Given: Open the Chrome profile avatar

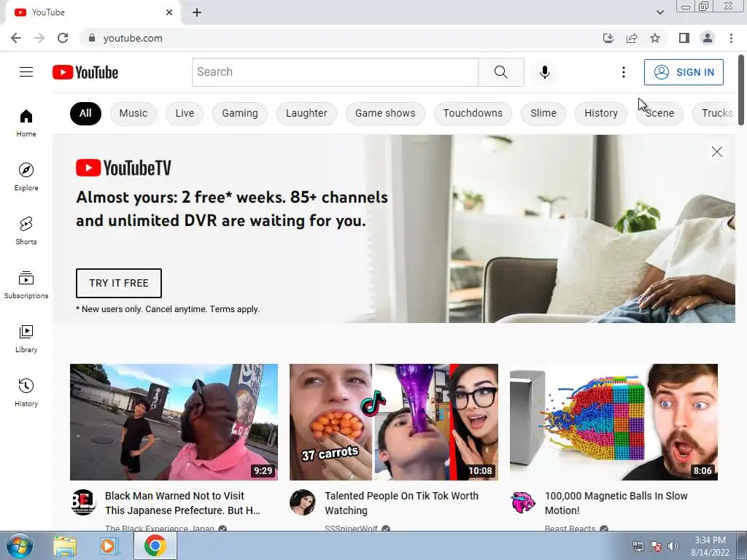Looking at the screenshot, I should [x=708, y=38].
